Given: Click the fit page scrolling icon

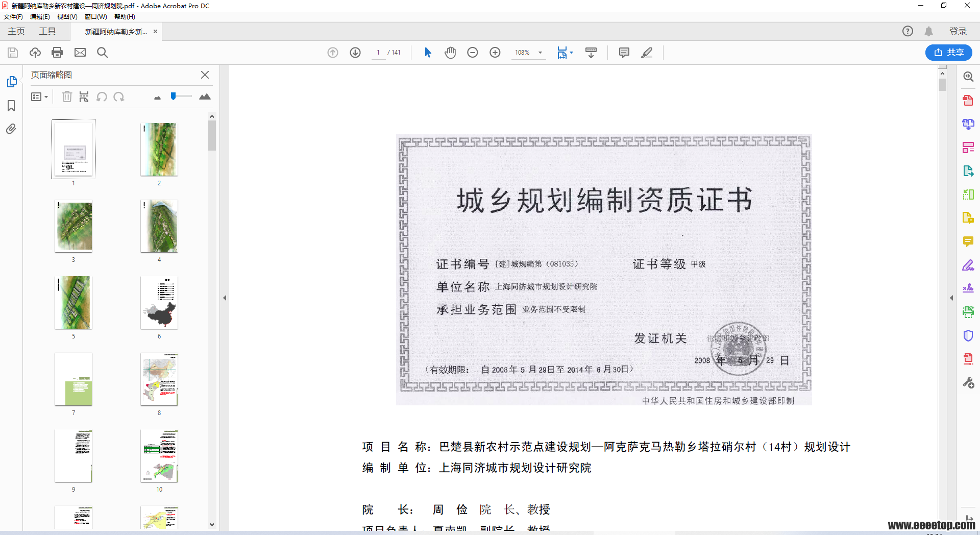Looking at the screenshot, I should pos(562,53).
